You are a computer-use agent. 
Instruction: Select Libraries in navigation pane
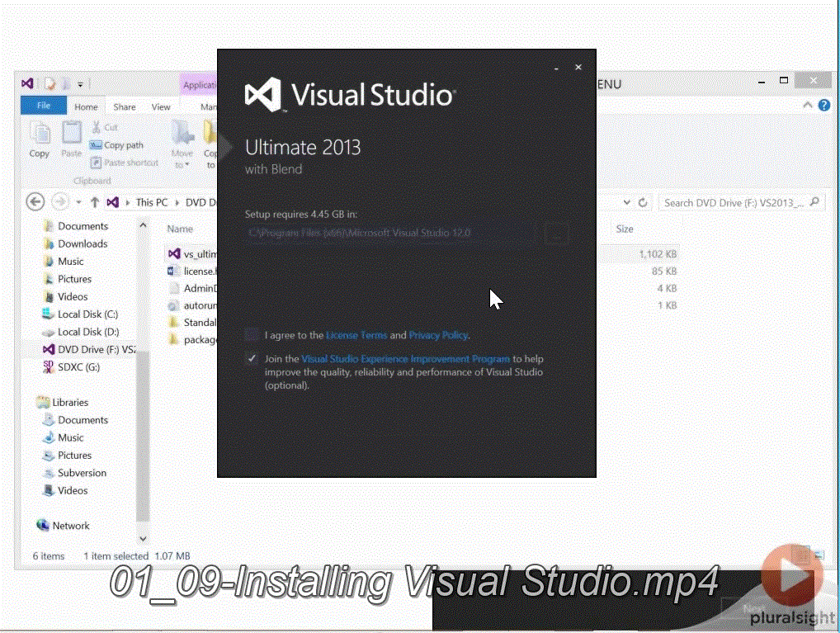click(x=63, y=402)
